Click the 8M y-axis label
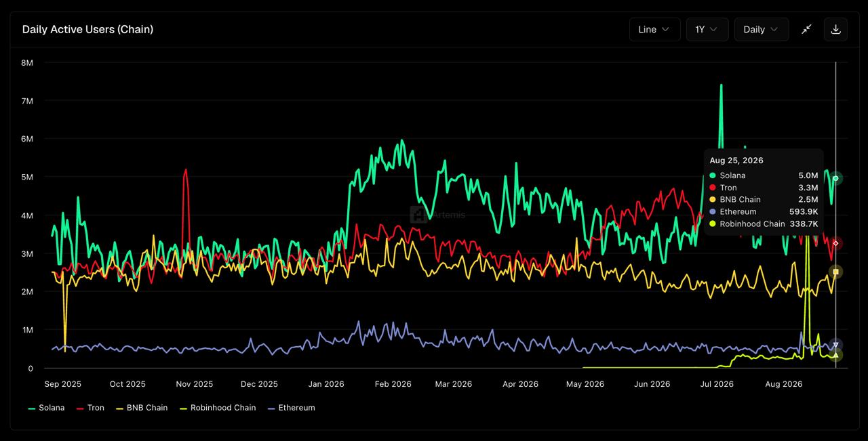Screen dimensions: 868x441 (27, 62)
